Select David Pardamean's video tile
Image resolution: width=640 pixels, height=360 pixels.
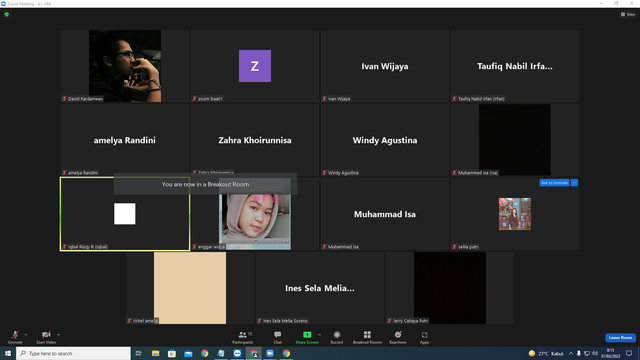click(x=125, y=66)
